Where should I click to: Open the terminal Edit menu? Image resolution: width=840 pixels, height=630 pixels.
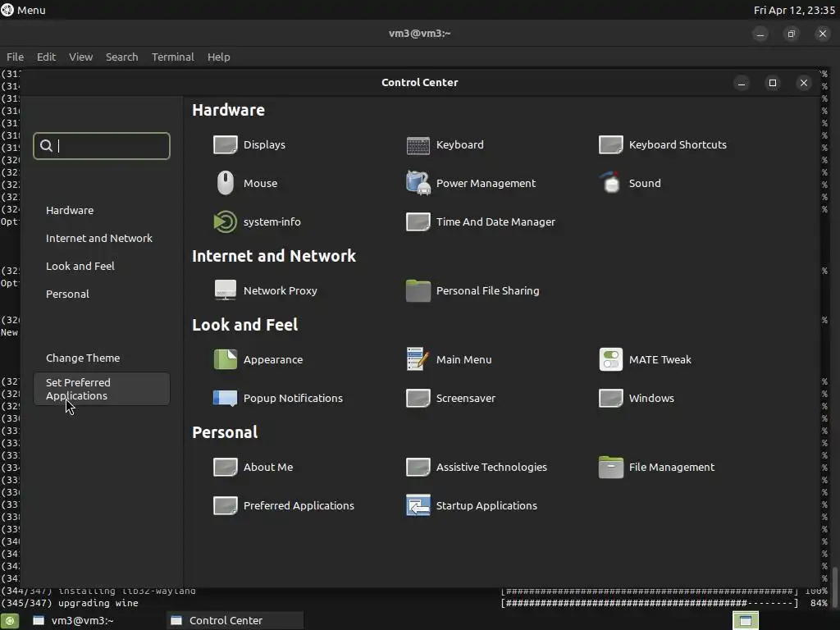click(46, 57)
